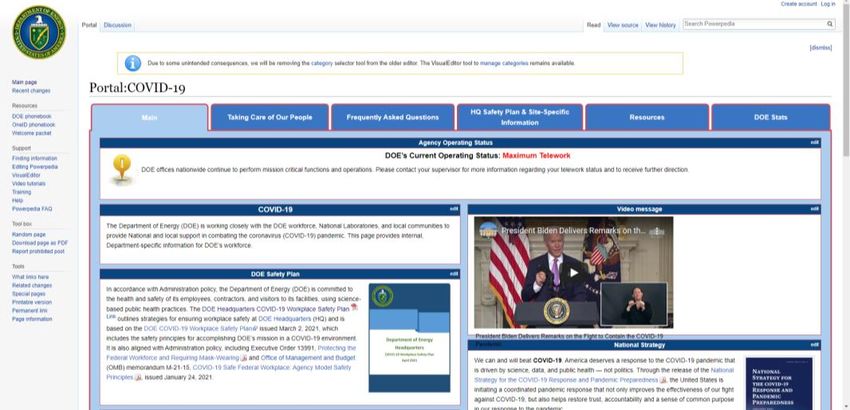This screenshot has width=850, height=410.
Task: Open Recent changes in sidebar
Action: point(31,91)
